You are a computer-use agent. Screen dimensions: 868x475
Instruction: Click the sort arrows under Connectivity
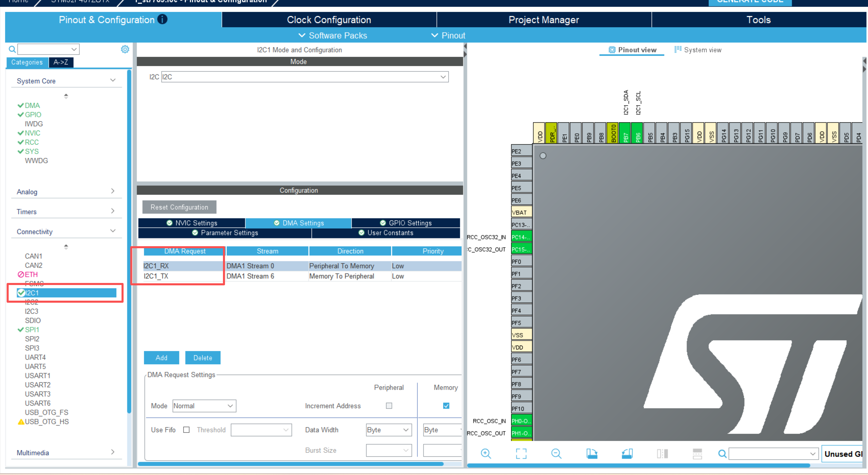click(66, 247)
